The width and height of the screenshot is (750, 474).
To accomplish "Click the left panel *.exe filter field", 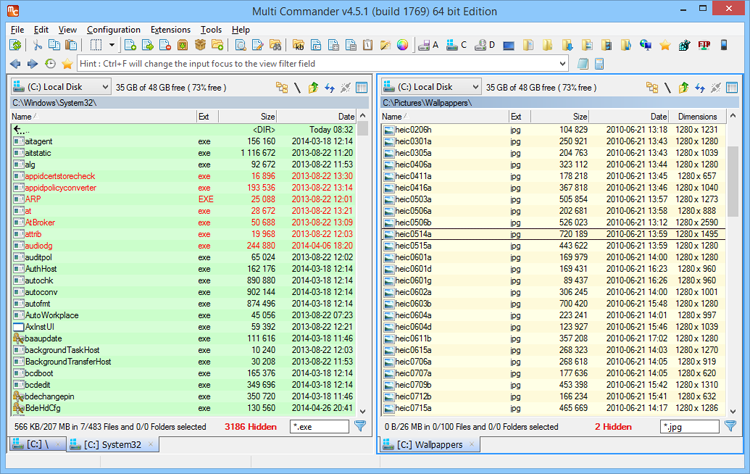I will [318, 427].
